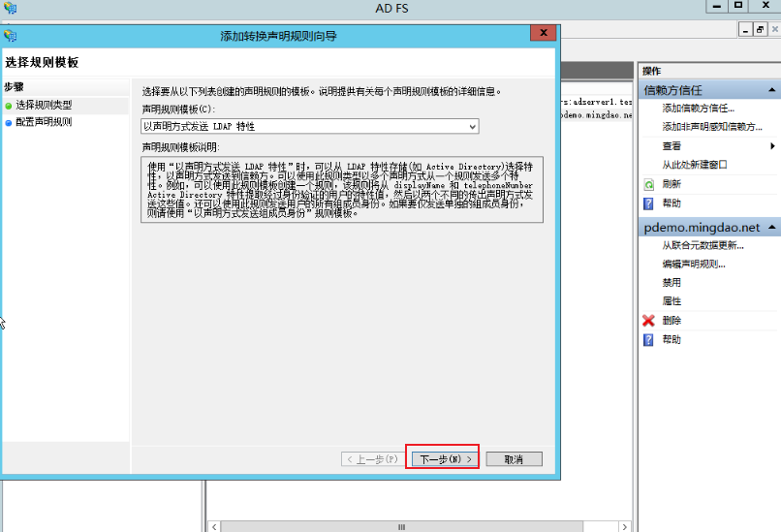Click the green bullet beside 选择规则类型
781x532 pixels.
[x=9, y=106]
